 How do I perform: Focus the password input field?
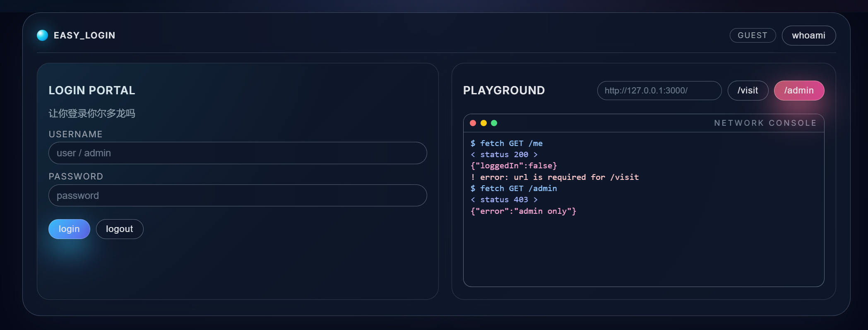(x=237, y=196)
